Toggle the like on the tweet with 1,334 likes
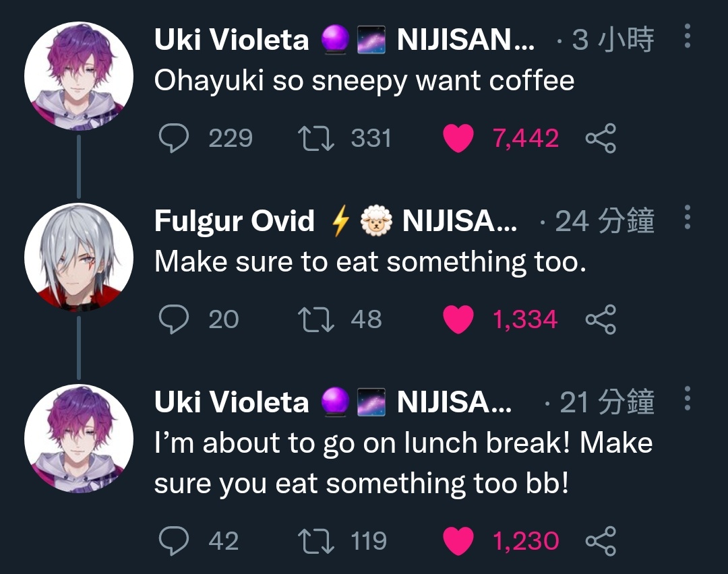This screenshot has height=574, width=728. coord(458,319)
